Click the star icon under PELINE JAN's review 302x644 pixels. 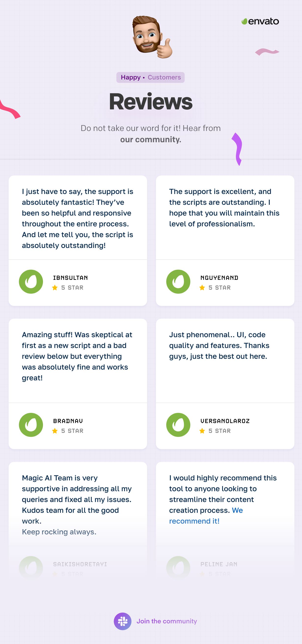click(x=202, y=574)
